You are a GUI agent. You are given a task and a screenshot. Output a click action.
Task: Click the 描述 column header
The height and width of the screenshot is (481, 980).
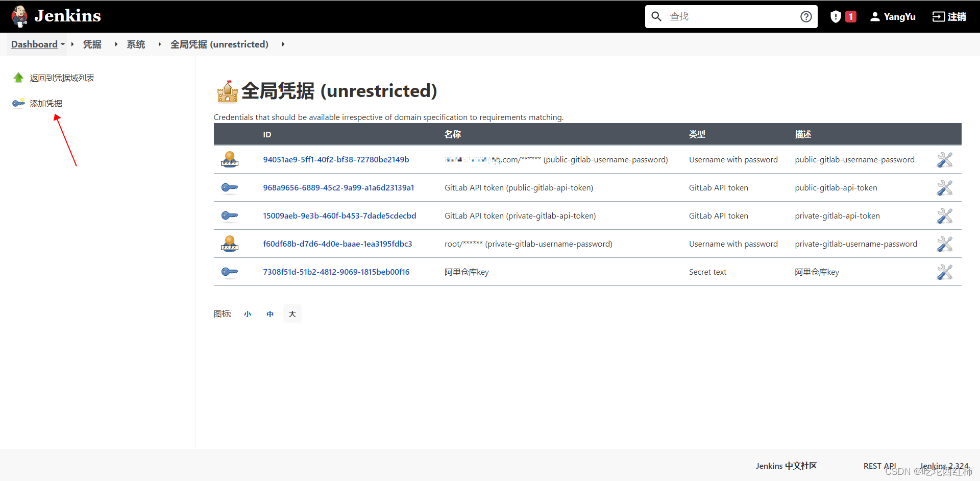pos(803,134)
